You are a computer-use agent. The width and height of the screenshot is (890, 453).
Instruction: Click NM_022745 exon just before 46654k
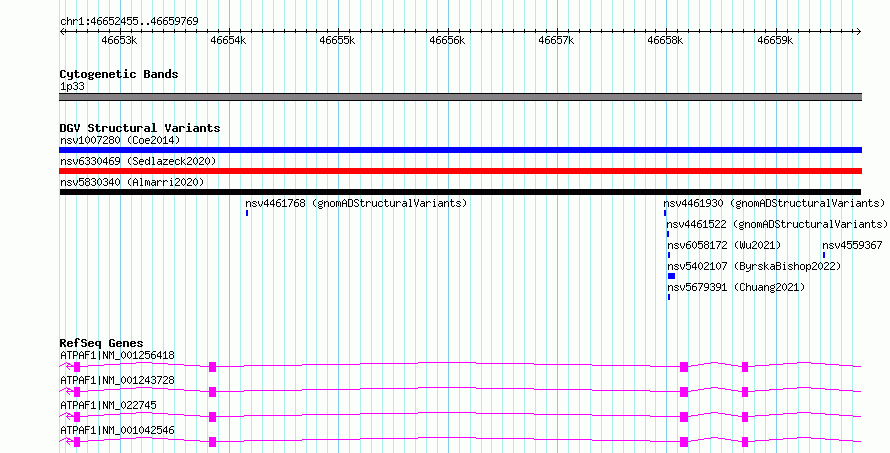pyautogui.click(x=213, y=417)
